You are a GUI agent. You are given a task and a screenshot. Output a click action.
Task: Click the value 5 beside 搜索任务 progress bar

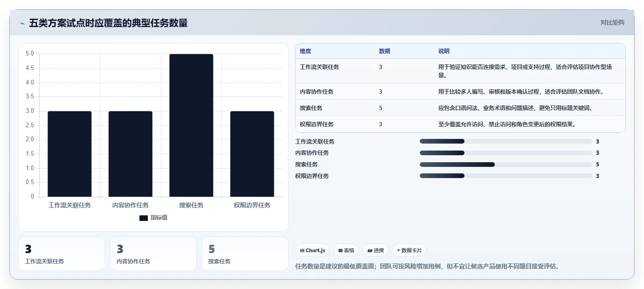597,165
